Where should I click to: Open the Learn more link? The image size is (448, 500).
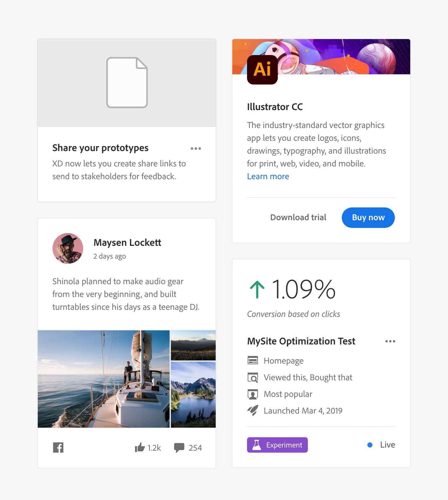(268, 176)
